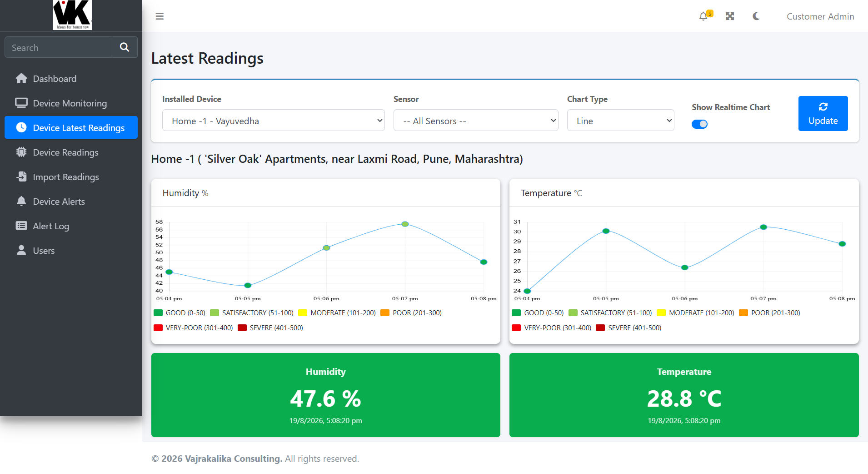Click the search magnifier button
The height and width of the screenshot is (474, 868).
coord(125,47)
